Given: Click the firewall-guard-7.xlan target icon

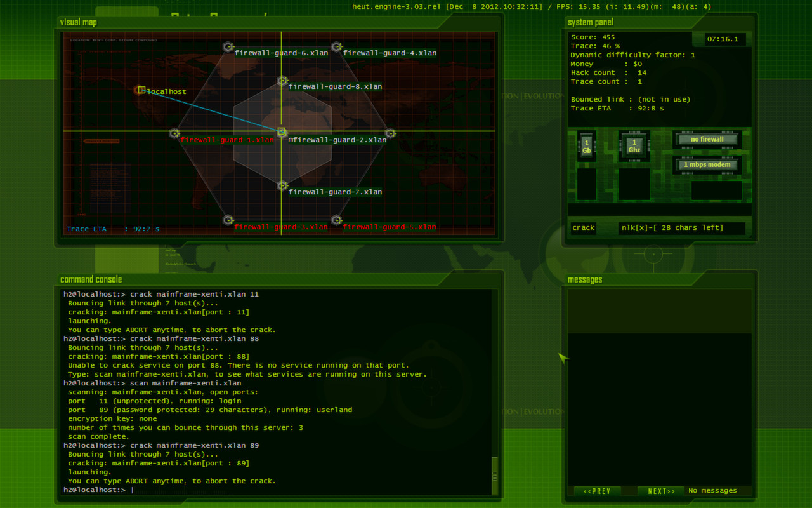Looking at the screenshot, I should (282, 185).
